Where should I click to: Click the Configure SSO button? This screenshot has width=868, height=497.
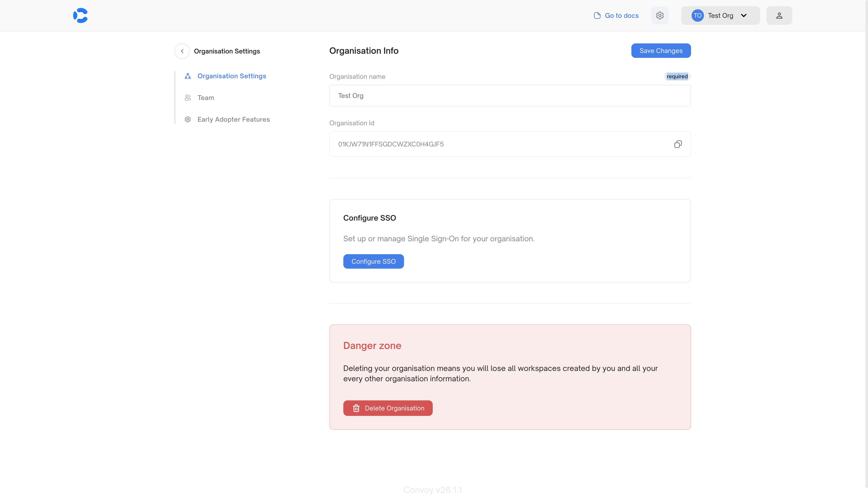pyautogui.click(x=373, y=261)
